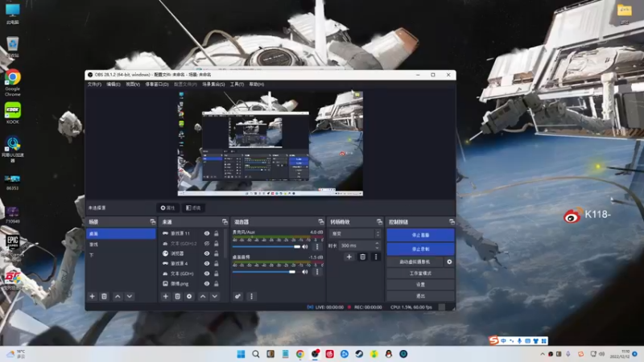Open the 工具(T) Tools menu in OBS

237,84
